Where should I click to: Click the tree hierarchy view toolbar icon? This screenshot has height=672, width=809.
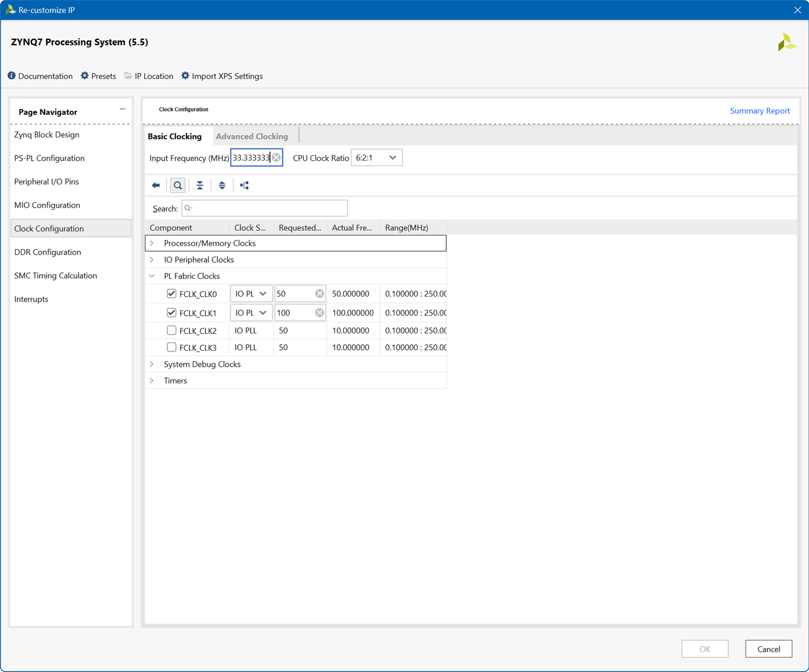point(245,185)
